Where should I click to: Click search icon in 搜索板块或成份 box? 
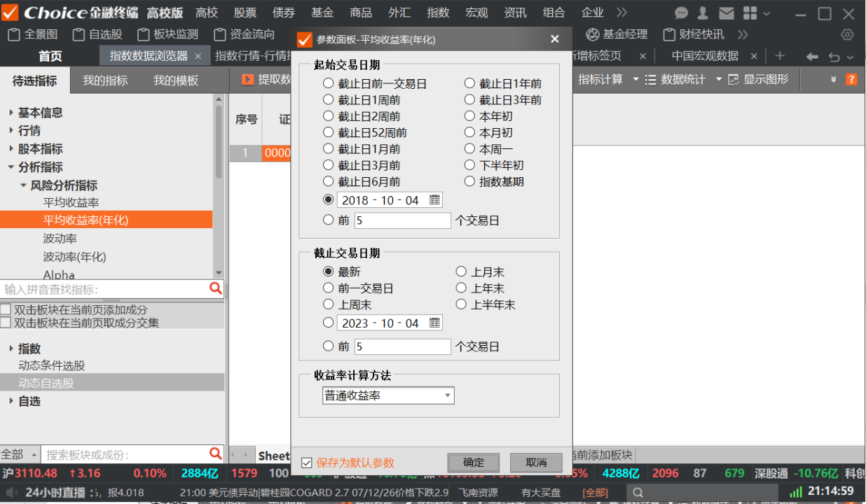216,454
